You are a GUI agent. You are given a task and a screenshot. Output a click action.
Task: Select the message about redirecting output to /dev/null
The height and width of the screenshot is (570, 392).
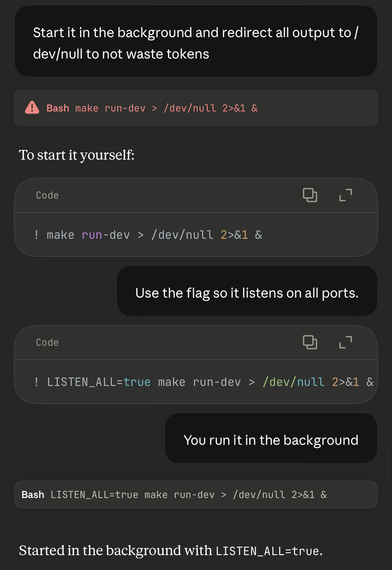195,43
